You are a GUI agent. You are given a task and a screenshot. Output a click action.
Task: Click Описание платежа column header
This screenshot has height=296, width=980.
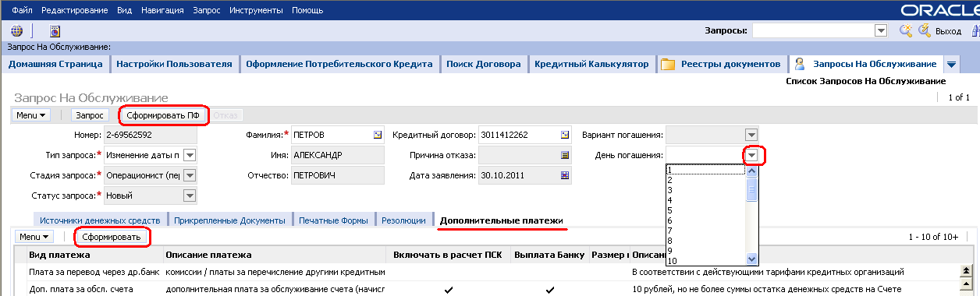275,255
